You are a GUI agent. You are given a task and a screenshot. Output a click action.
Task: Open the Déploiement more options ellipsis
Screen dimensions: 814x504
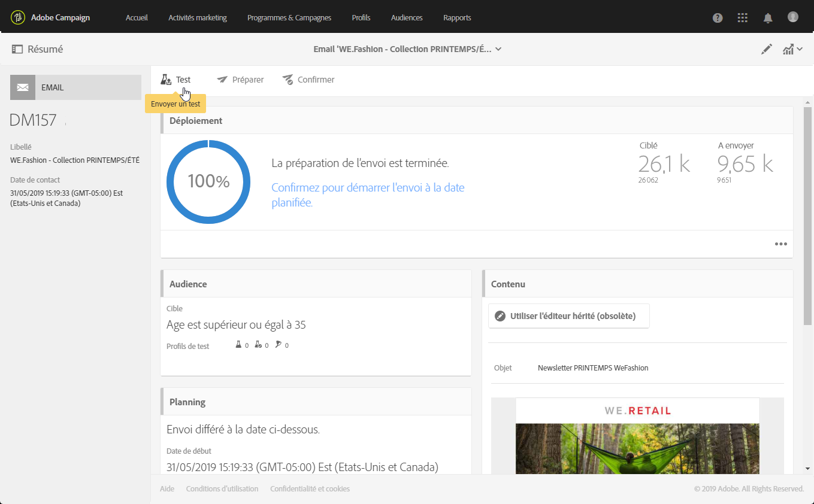pyautogui.click(x=780, y=244)
